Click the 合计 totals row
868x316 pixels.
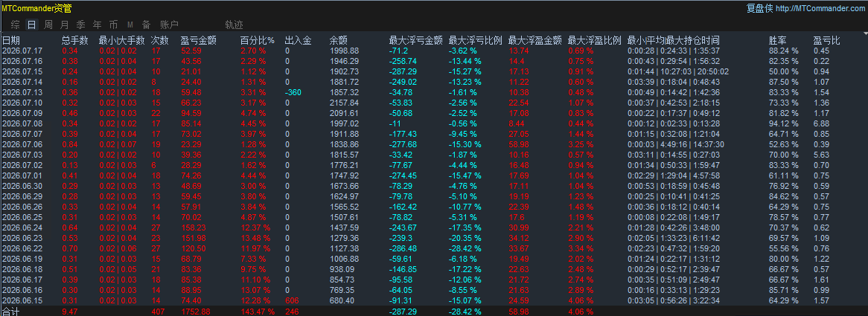point(434,312)
